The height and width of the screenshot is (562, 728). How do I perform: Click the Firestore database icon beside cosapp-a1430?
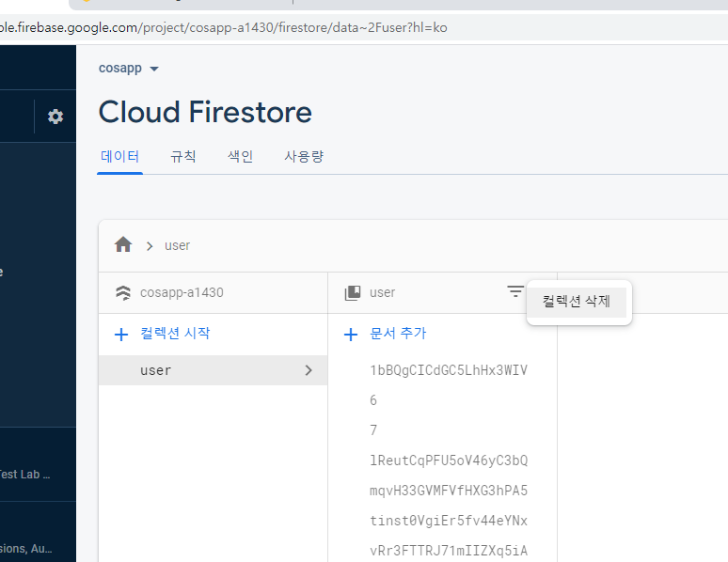coord(123,293)
